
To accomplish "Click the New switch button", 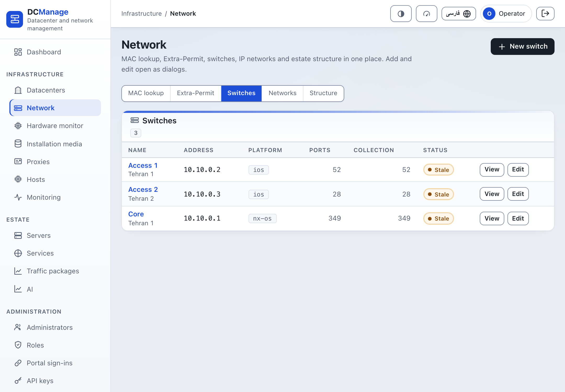I will pos(522,47).
